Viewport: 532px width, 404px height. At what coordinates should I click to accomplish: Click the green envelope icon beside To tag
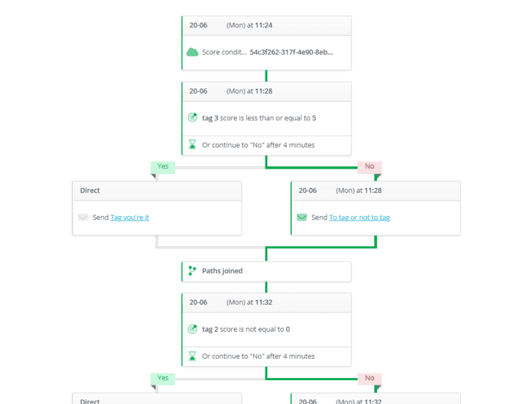click(302, 217)
